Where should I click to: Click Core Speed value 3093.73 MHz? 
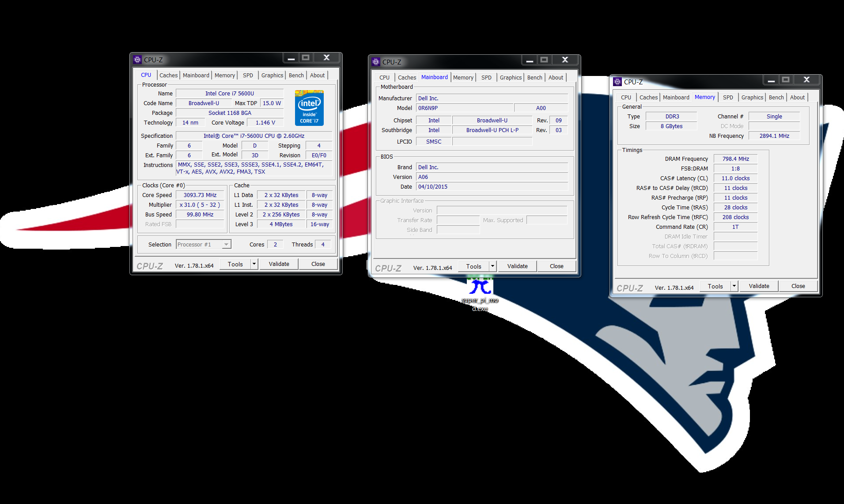tap(200, 195)
